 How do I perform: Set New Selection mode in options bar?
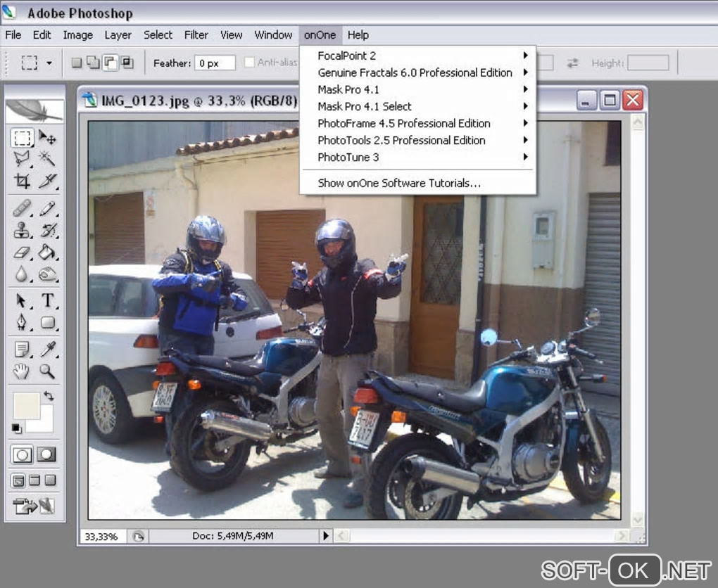pyautogui.click(x=77, y=62)
